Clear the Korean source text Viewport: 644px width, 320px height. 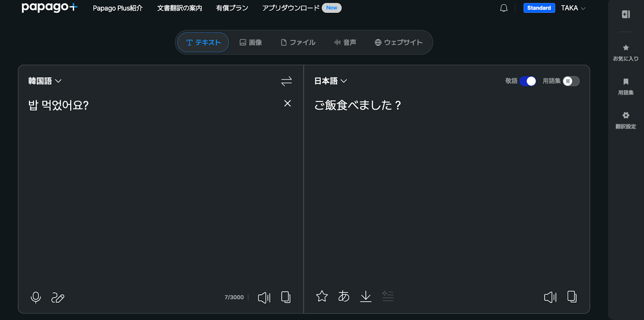[x=287, y=103]
